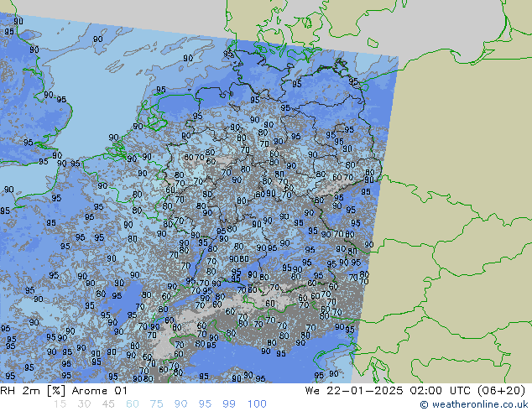Click the 'RH 2m [%] Arome 01' map title
532x411 pixels.
pos(64,391)
